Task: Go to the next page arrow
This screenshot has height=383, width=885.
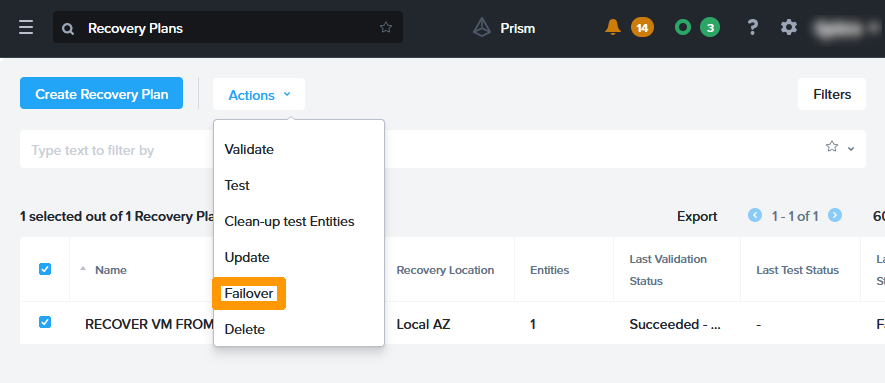Action: (835, 215)
